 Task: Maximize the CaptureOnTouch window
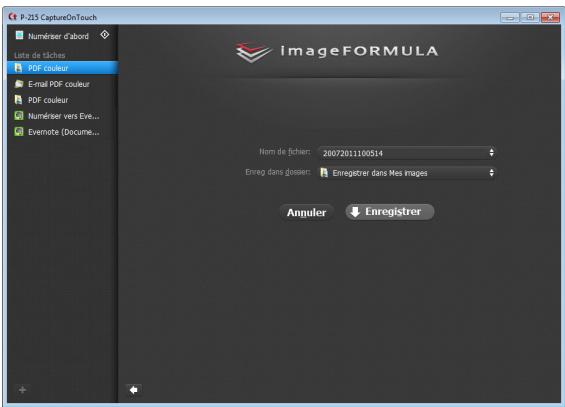[x=530, y=17]
